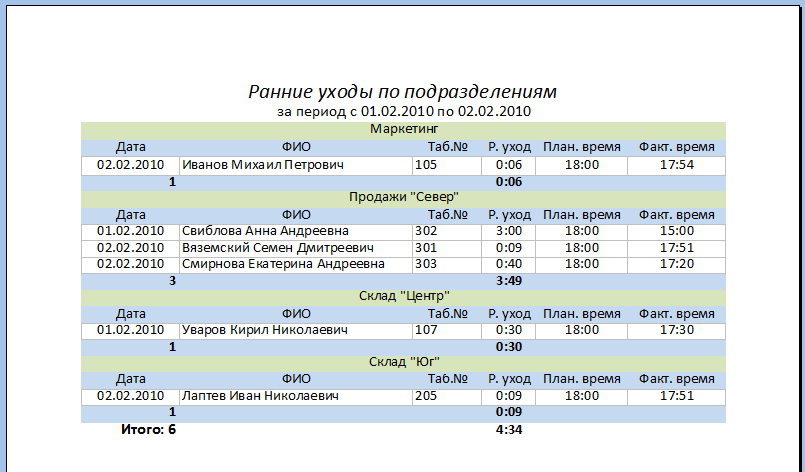Select the 'Склад "Юг"' department header
Viewport: 805px width, 472px height.
pos(404,362)
